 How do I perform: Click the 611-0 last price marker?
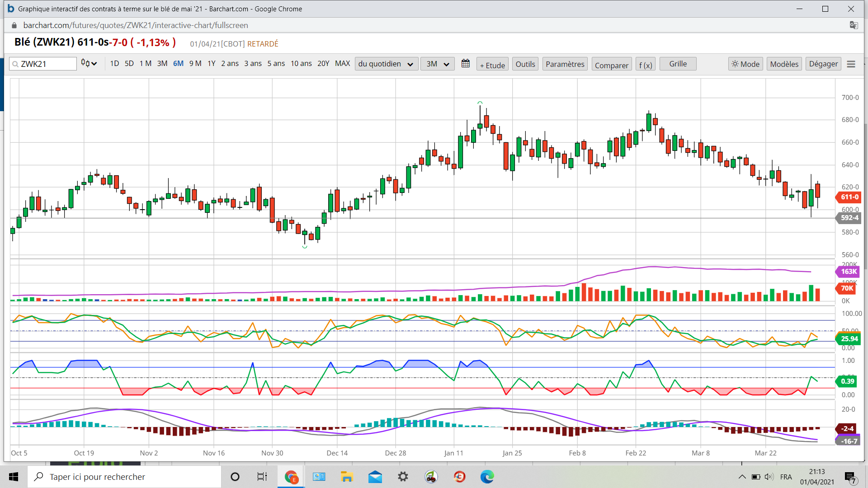tap(849, 197)
